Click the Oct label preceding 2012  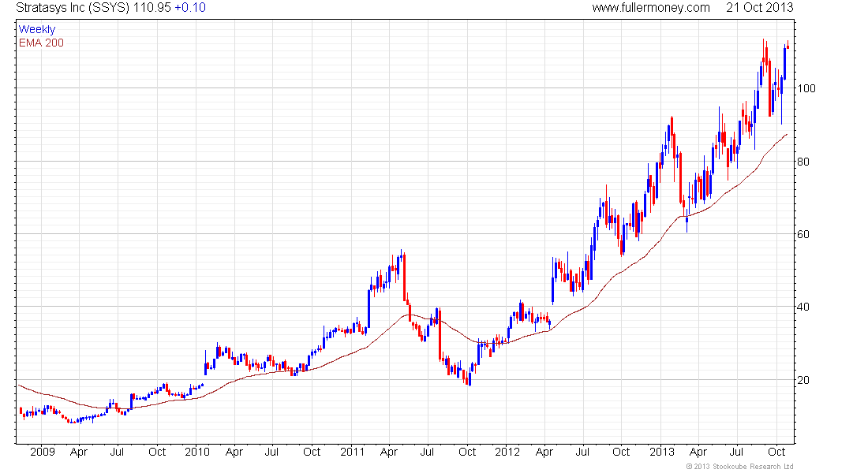coord(467,452)
